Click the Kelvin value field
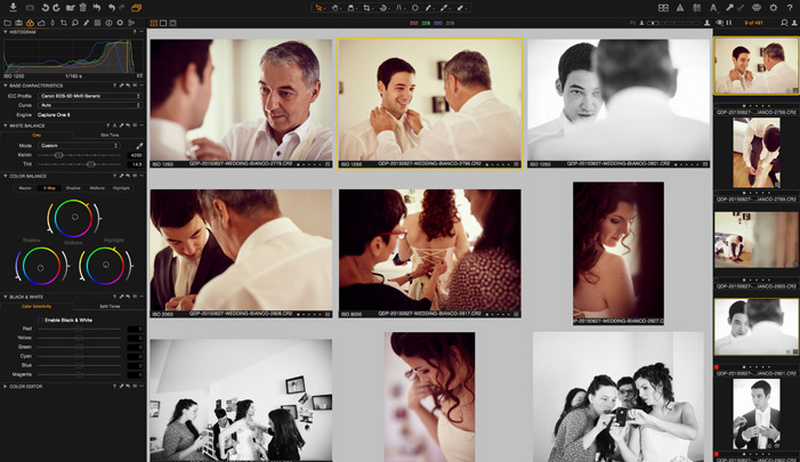The height and width of the screenshot is (462, 800). click(x=135, y=155)
